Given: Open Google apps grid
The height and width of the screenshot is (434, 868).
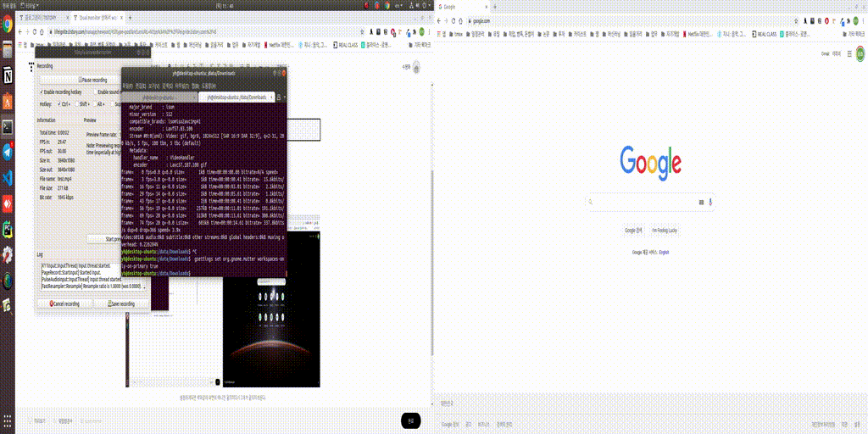Looking at the screenshot, I should pos(849,53).
